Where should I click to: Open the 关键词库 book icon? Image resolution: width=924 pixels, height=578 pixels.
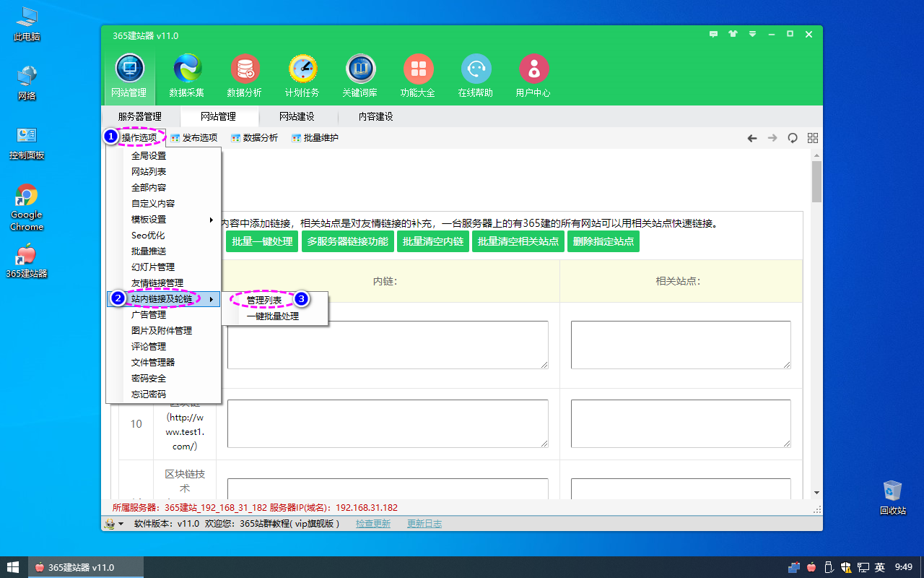(360, 77)
